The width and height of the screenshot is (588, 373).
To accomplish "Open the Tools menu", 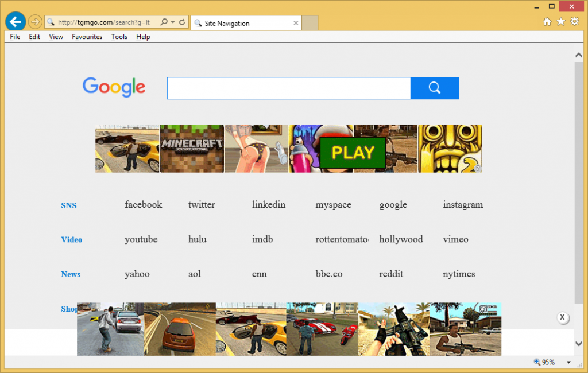I will coord(119,37).
